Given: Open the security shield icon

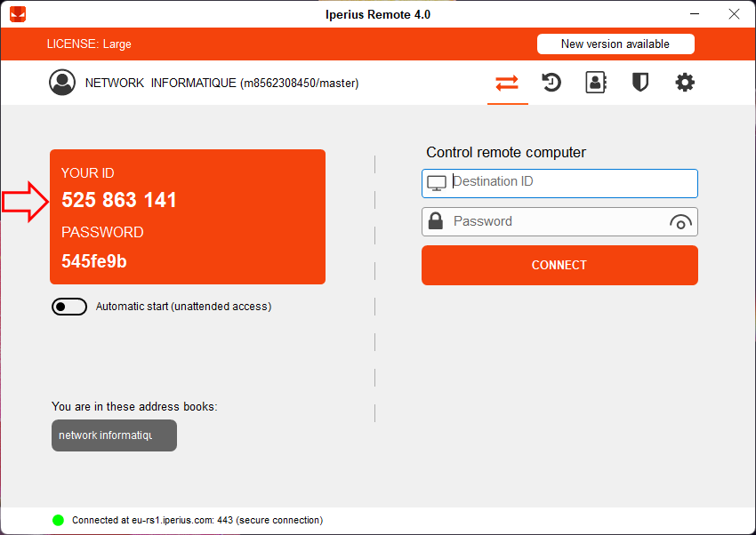Looking at the screenshot, I should click(640, 83).
